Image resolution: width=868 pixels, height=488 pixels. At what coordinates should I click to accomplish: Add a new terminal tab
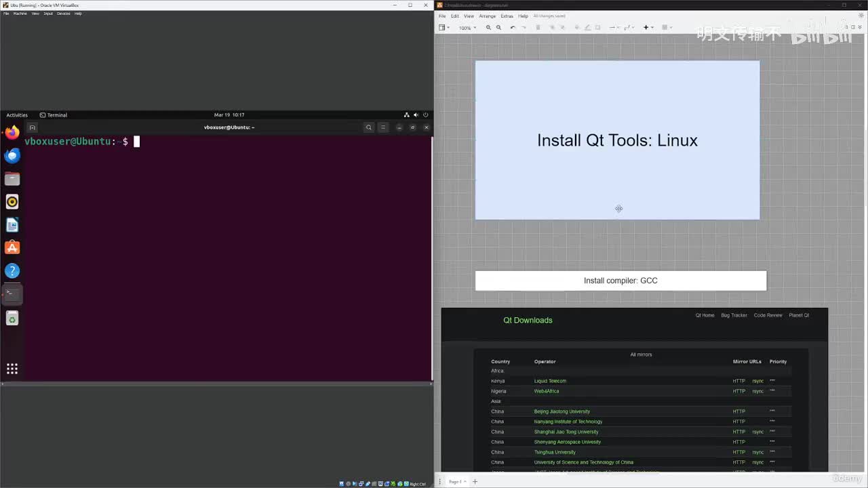pos(32,127)
